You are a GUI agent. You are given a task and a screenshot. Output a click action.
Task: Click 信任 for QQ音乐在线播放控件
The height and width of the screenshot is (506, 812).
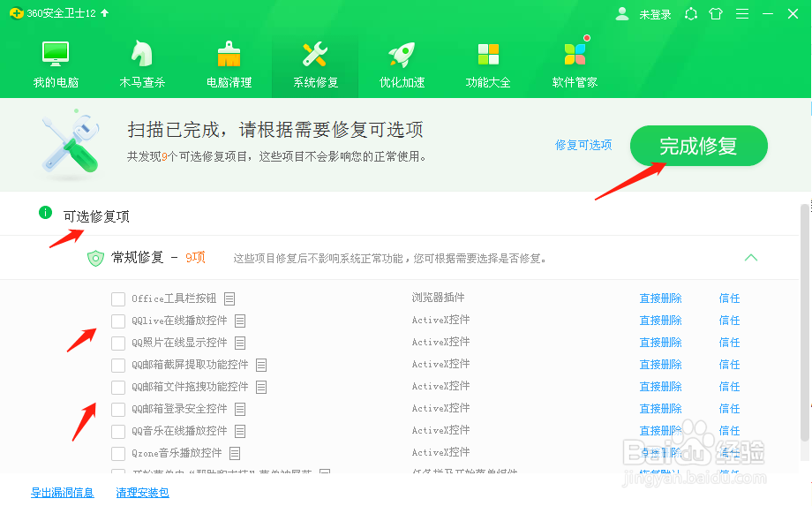[730, 430]
